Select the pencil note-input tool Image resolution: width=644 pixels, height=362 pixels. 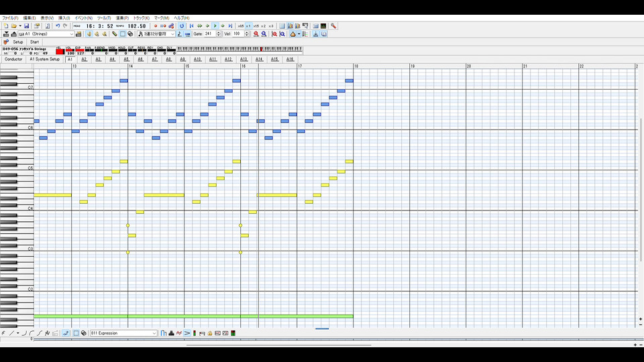115,34
